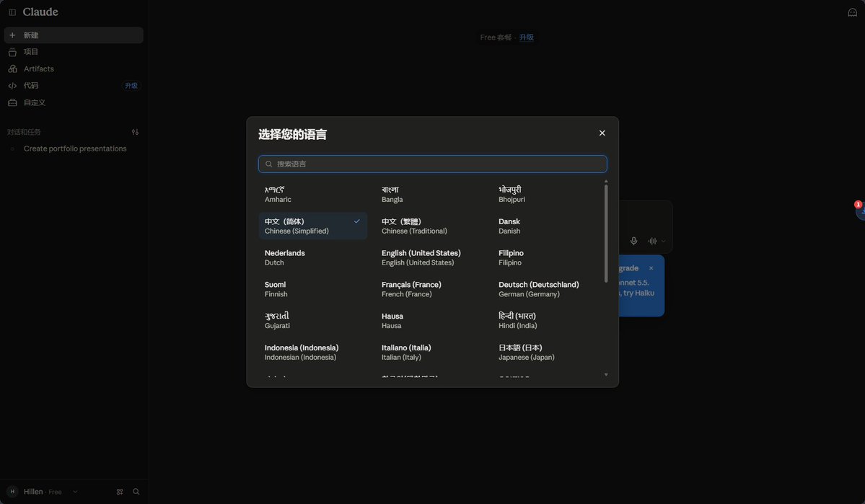
Task: Select Dansk Danish language
Action: point(547,226)
